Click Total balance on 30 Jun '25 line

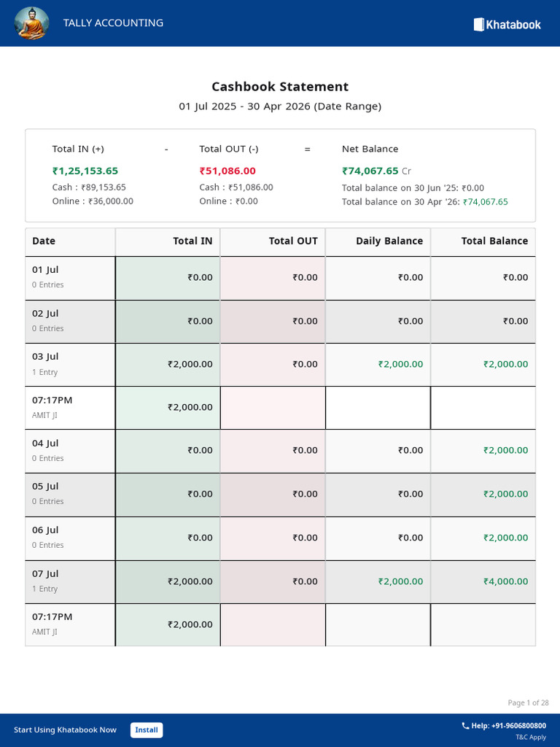tap(413, 187)
